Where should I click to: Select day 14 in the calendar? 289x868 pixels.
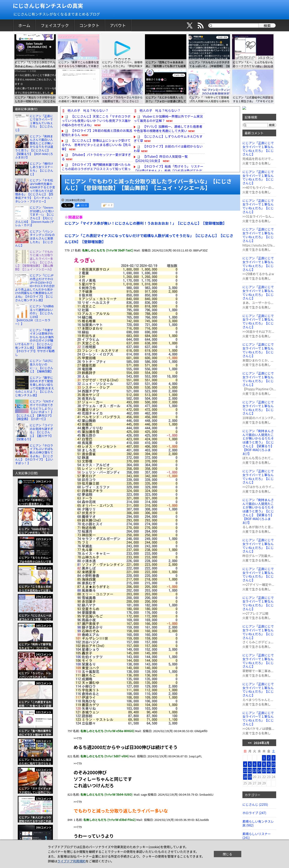point(259,771)
